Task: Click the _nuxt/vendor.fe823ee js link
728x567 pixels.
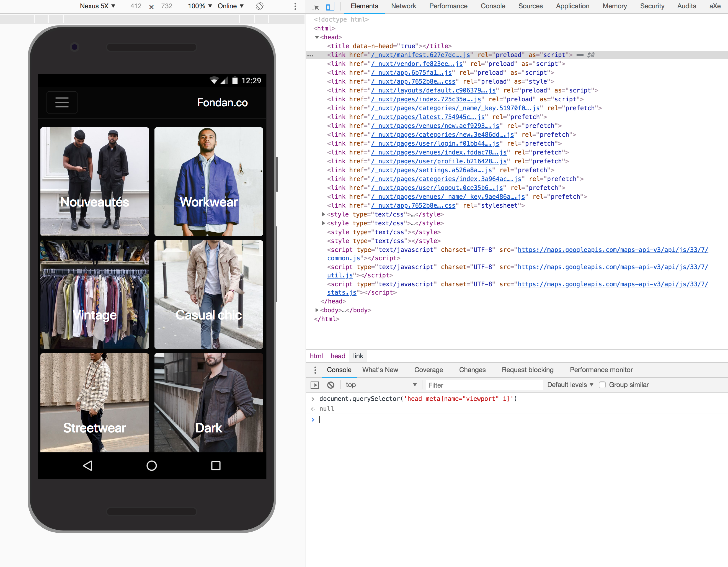Action: point(417,64)
